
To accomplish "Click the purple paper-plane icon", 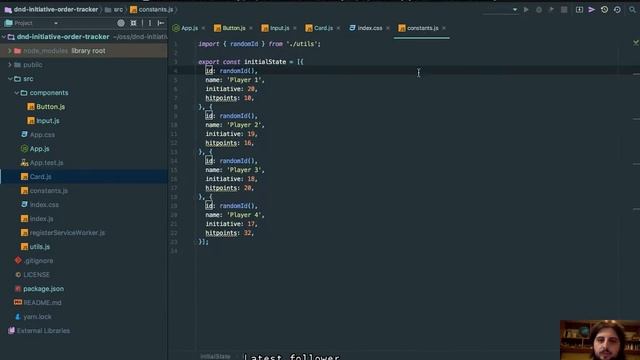I will pos(591,9).
